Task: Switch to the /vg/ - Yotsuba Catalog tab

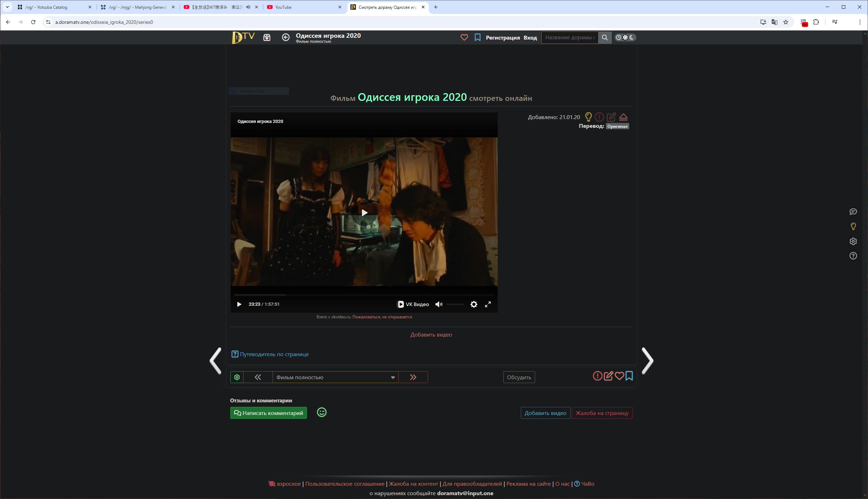Action: [54, 7]
